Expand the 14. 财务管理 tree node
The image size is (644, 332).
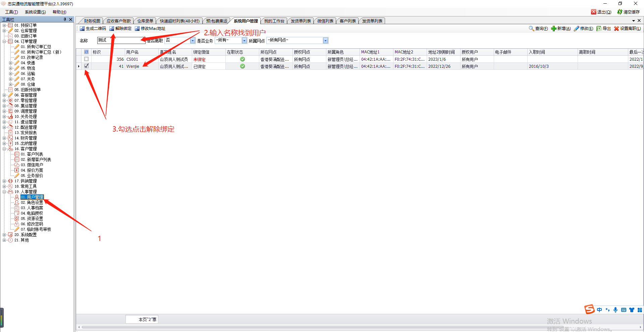[4, 138]
